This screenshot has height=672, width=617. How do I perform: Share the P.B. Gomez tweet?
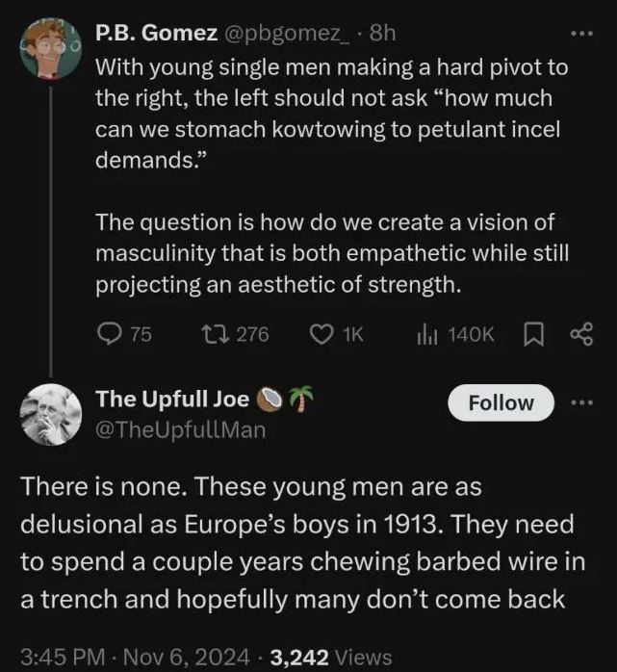coord(582,334)
